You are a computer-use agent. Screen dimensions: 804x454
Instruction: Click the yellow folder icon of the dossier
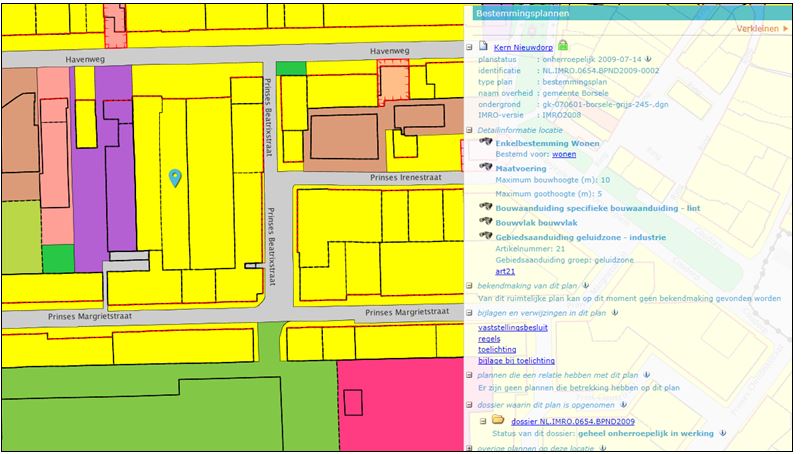[497, 421]
